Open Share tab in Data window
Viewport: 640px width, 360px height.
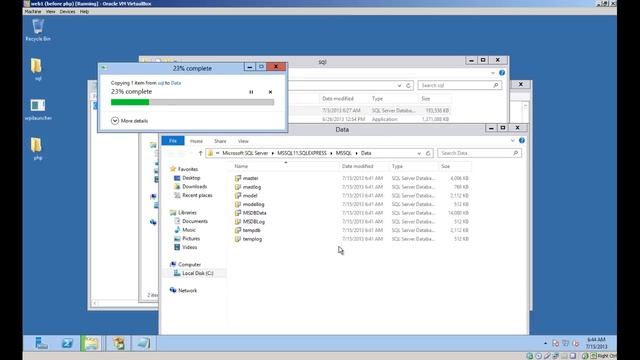(x=220, y=141)
